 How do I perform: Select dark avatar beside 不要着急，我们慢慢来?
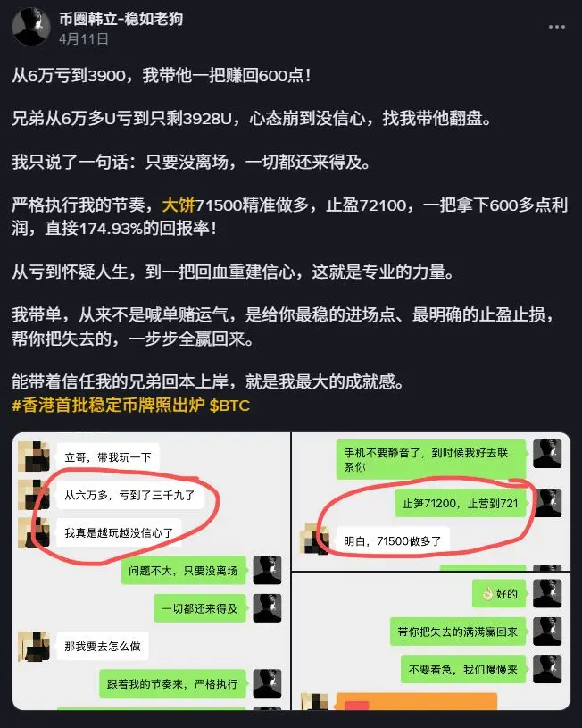tap(547, 669)
